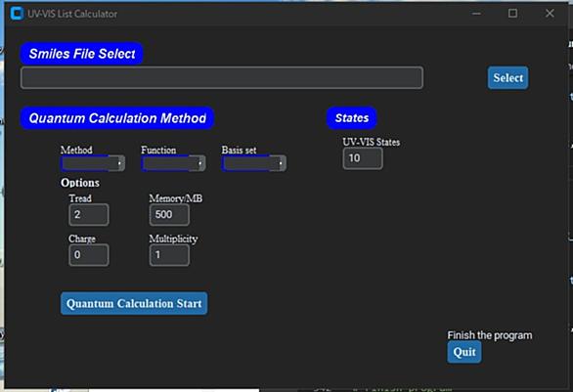Close the UV-VIS List Calculator window
This screenshot has width=573, height=392.
[x=550, y=14]
